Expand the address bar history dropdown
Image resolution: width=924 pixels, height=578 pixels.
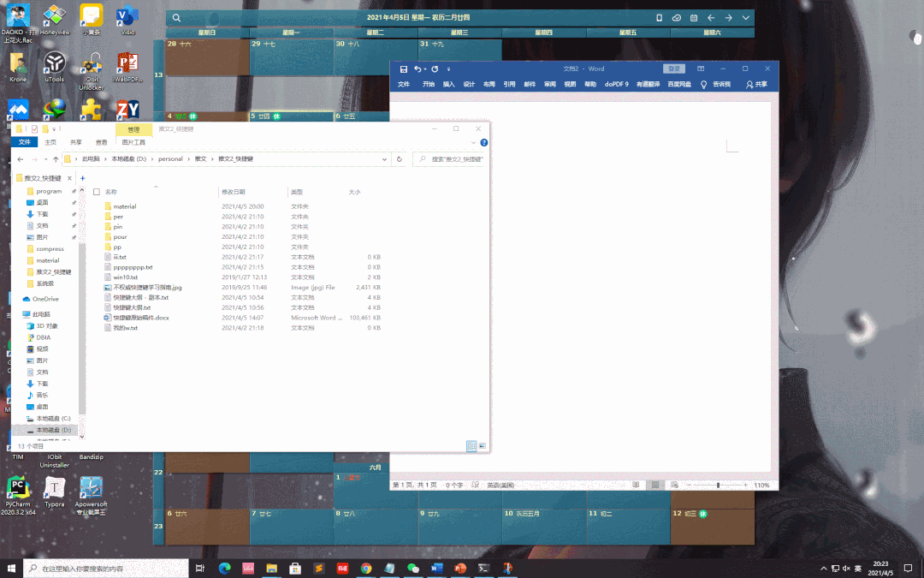[384, 159]
